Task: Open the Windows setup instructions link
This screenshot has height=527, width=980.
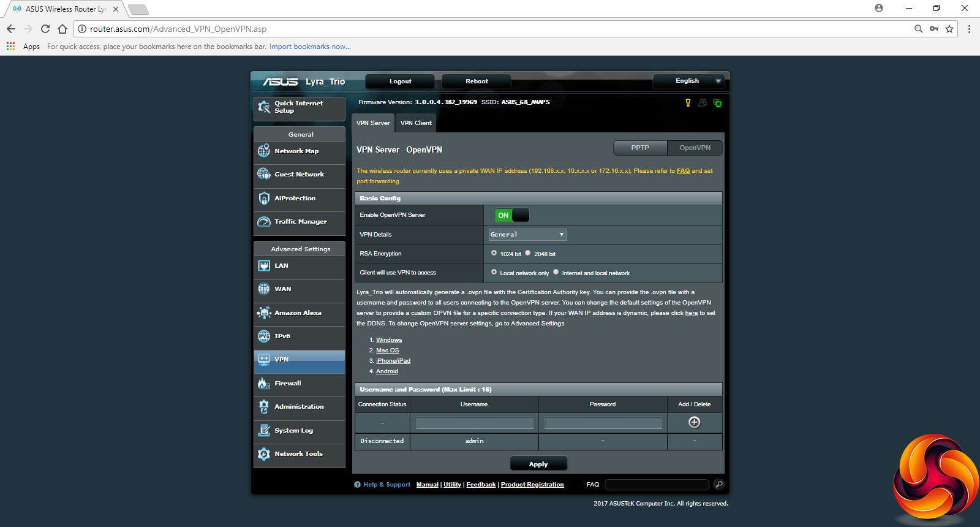Action: click(389, 340)
